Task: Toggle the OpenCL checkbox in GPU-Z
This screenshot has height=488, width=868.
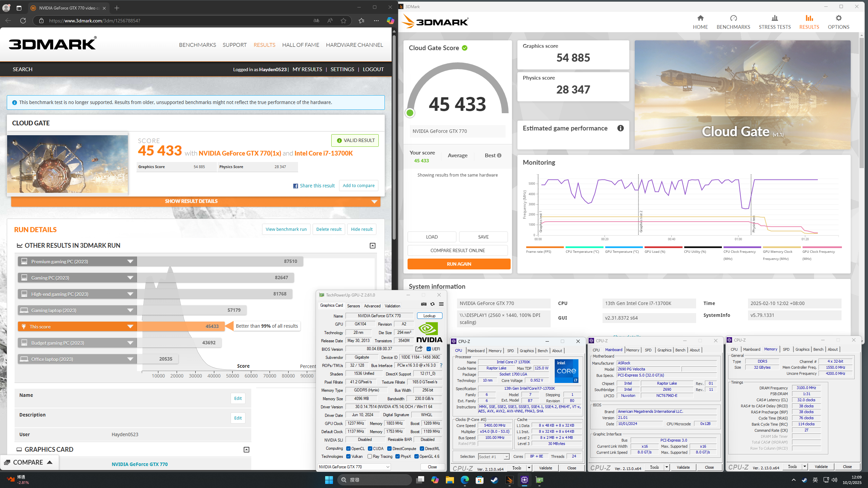Action: 348,448
